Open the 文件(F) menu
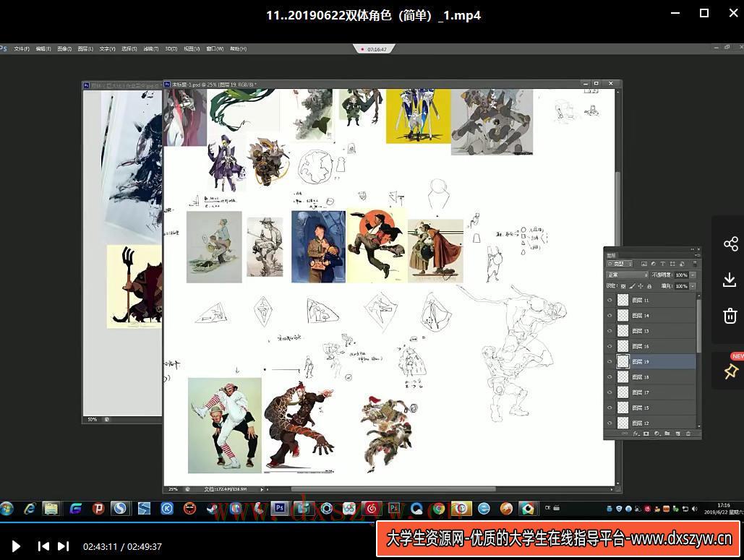This screenshot has width=744, height=560. coord(22,49)
